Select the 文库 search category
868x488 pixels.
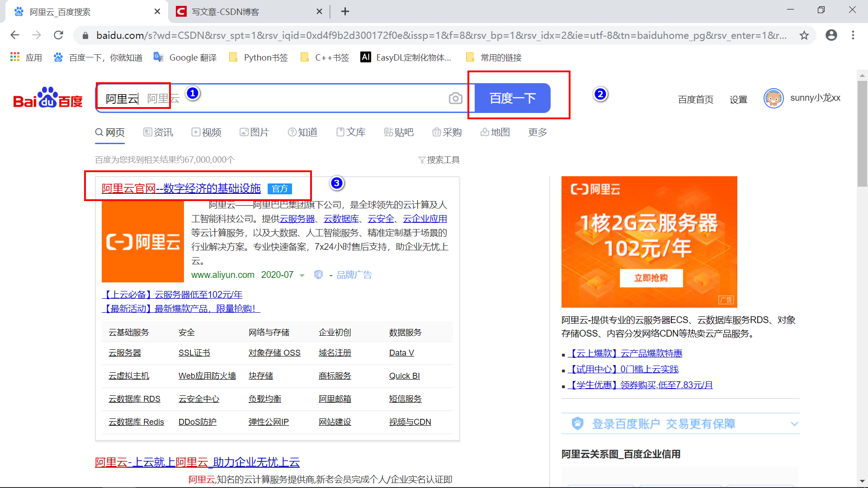point(351,132)
